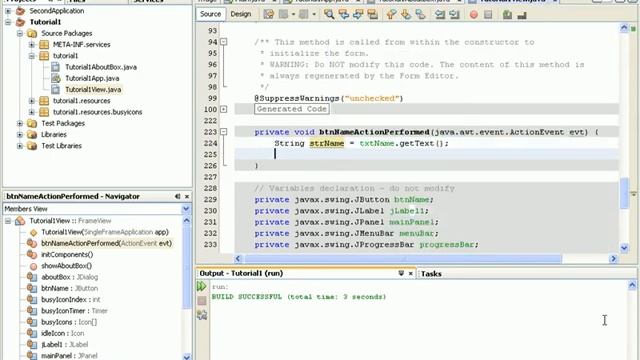
Task: Place cursor on strName variable in line 224
Action: tap(327, 144)
